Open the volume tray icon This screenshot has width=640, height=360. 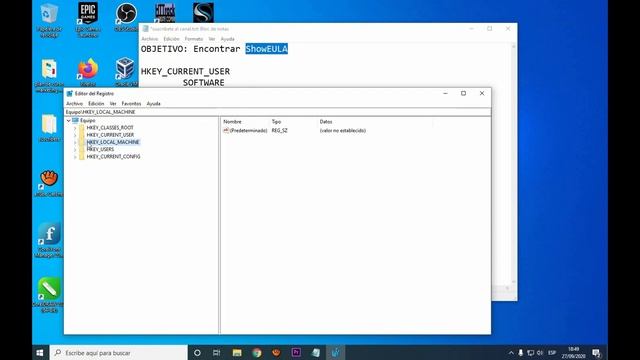pos(540,353)
